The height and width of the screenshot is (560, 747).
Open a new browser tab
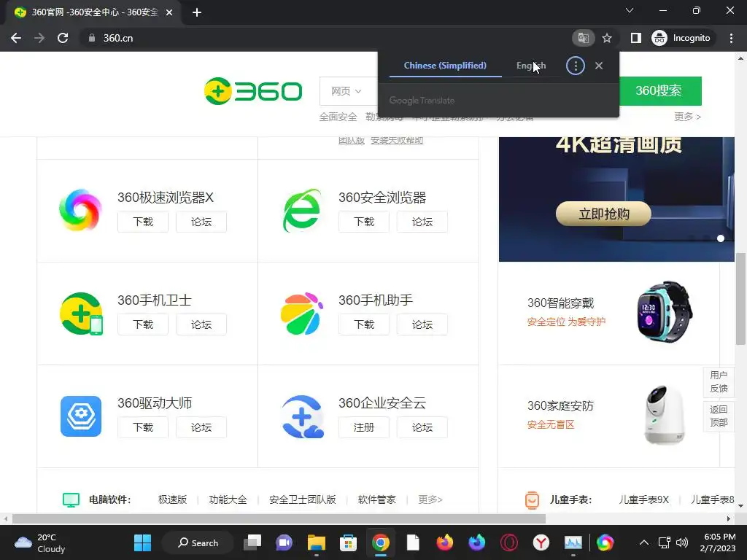tap(197, 12)
